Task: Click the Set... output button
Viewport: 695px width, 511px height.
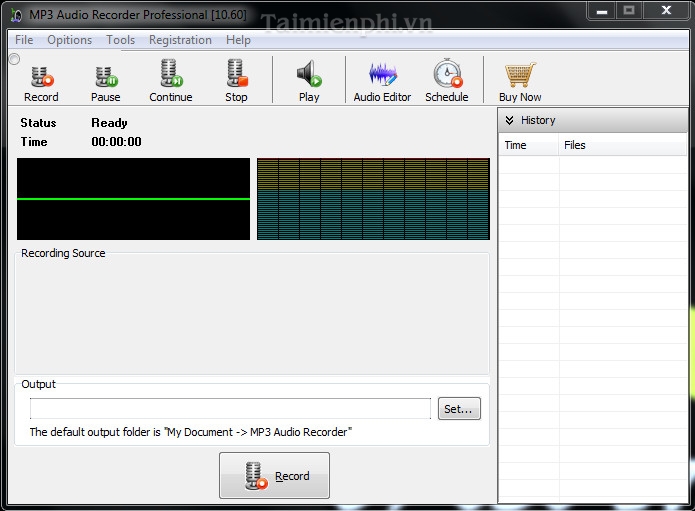Action: pos(459,408)
